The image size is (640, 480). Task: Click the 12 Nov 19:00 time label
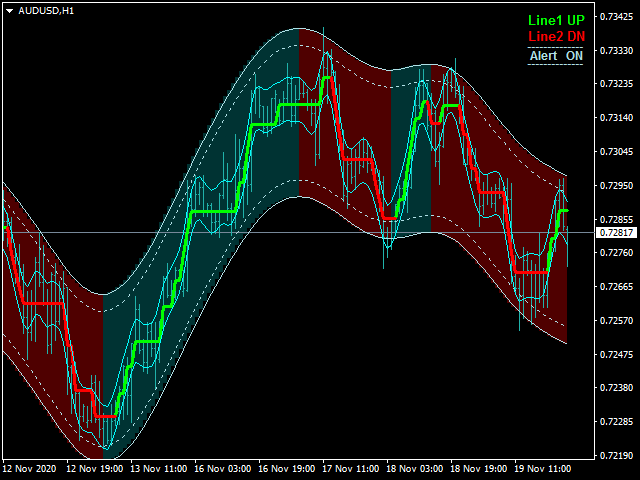pos(94,469)
